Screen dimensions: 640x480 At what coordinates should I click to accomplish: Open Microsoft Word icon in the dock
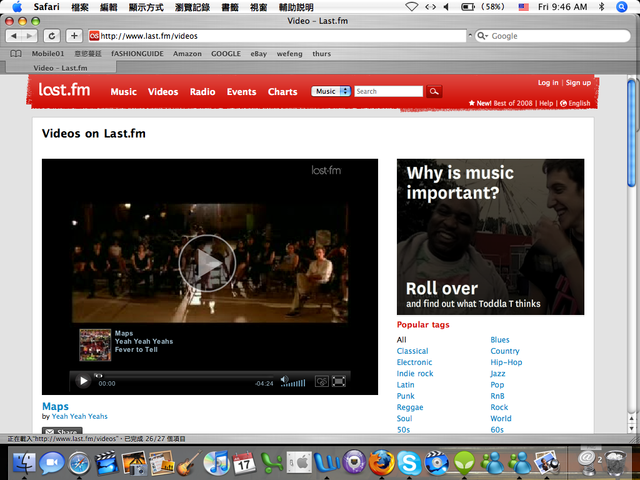(327, 463)
